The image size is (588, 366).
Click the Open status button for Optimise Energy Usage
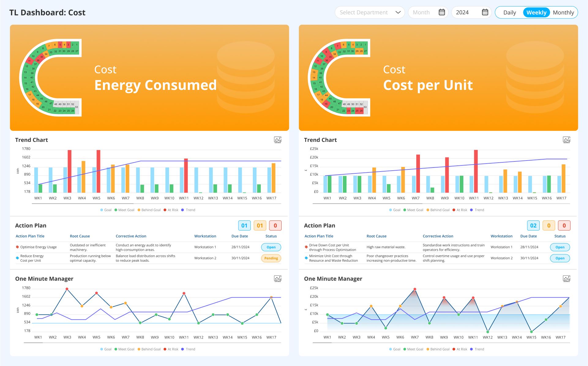point(271,247)
